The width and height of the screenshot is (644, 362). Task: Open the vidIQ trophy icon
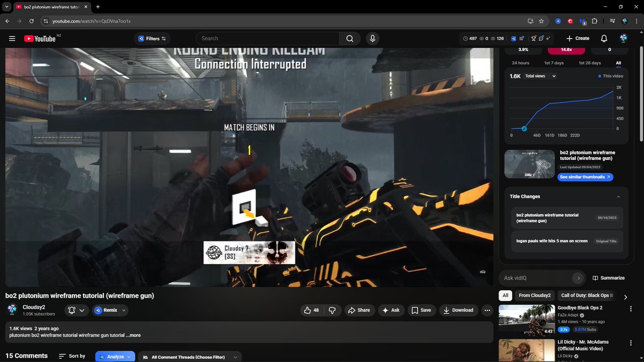(x=533, y=39)
